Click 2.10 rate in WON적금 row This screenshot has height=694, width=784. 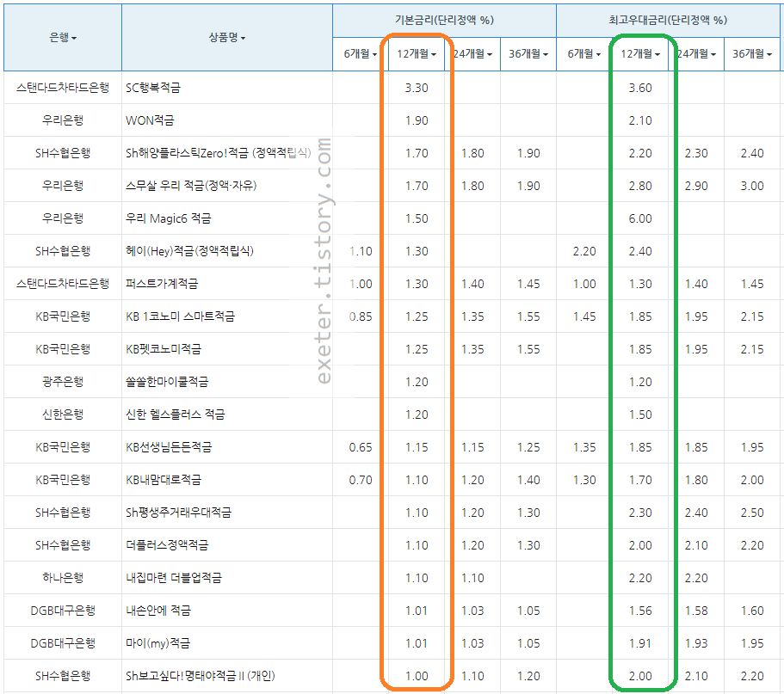pos(640,120)
